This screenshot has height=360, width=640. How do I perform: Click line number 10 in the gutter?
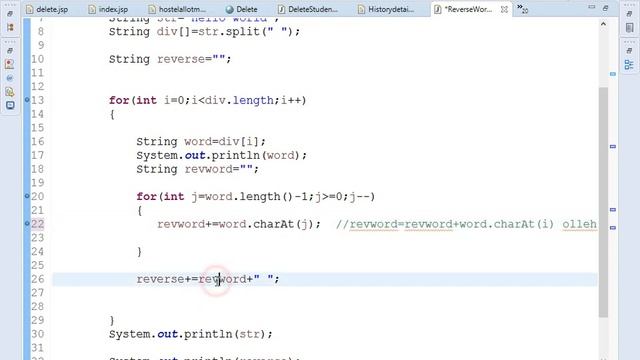[x=38, y=59]
